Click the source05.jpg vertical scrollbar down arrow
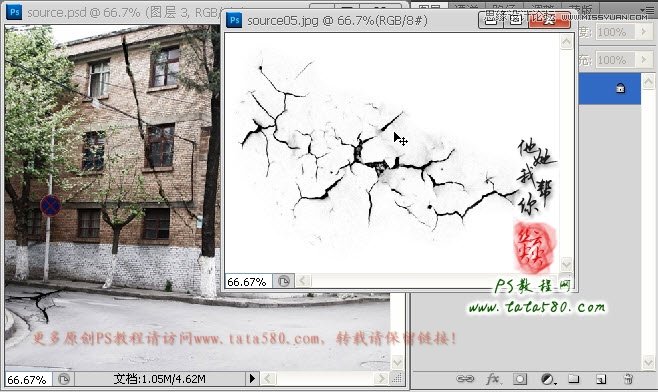This screenshot has height=392, width=658. [x=566, y=264]
